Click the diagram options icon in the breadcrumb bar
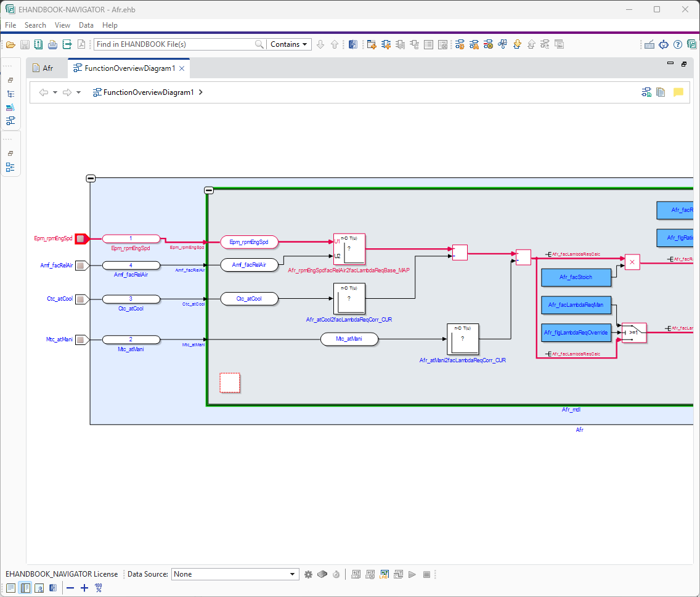This screenshot has height=597, width=700. pos(646,92)
